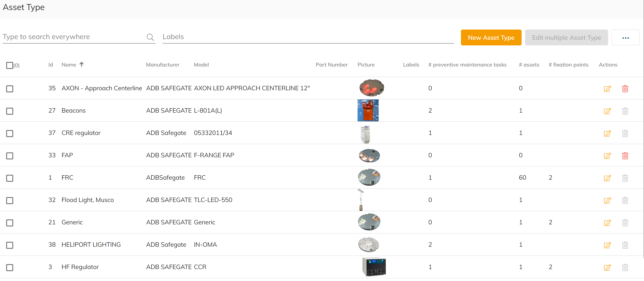This screenshot has width=644, height=281.
Task: Select the Generic row checkbox
Action: (x=9, y=223)
